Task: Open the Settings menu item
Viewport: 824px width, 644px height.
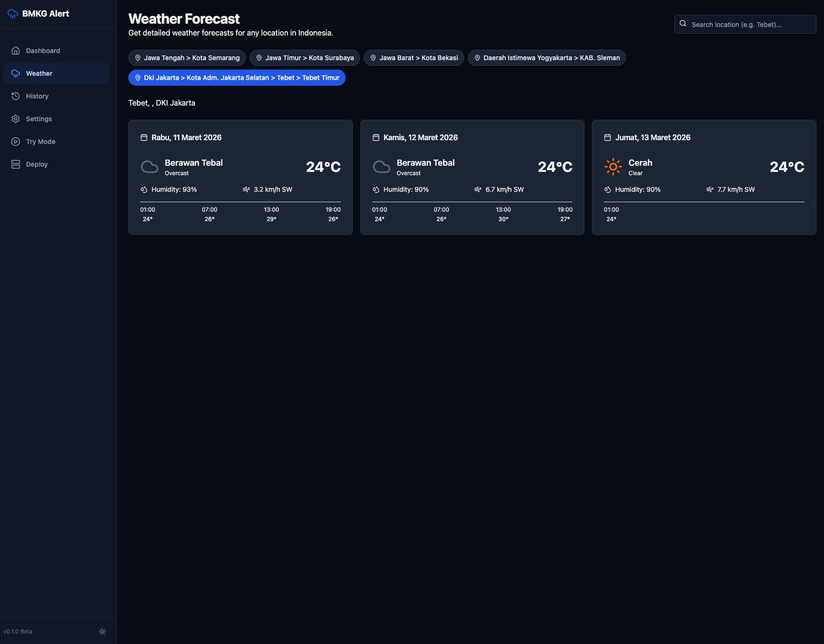Action: (x=56, y=119)
